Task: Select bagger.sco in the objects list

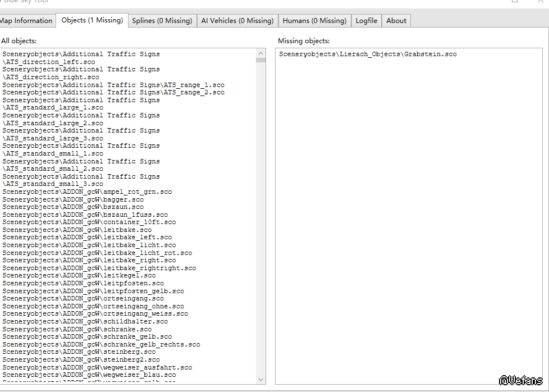Action: 73,199
